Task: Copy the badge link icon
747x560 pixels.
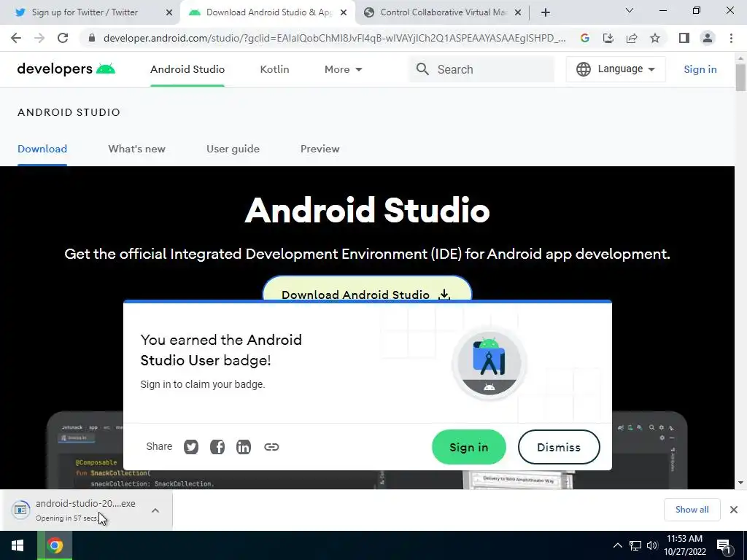Action: (x=271, y=447)
